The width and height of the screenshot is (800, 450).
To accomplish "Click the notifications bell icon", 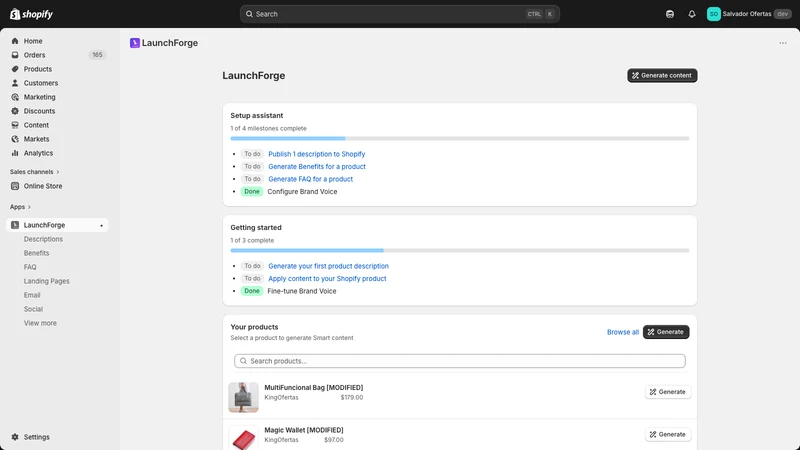I will [691, 14].
